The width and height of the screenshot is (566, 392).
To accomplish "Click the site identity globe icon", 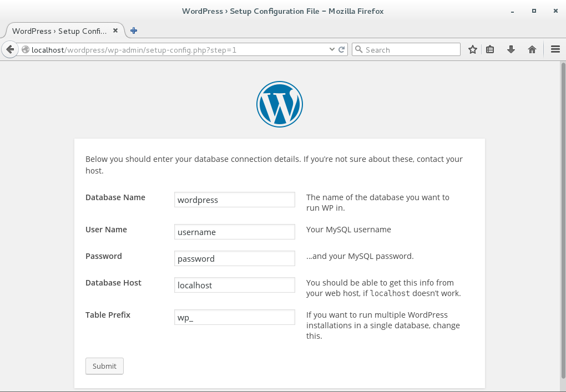I will click(26, 49).
